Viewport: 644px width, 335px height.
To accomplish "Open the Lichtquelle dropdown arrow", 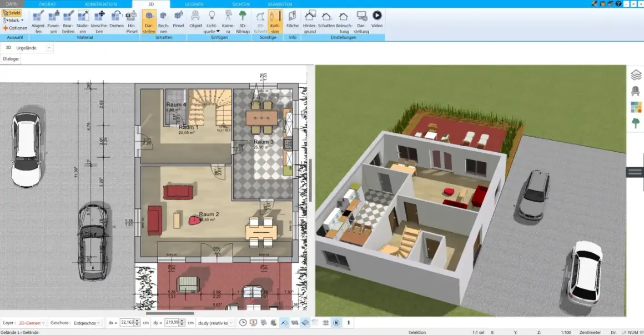I will tap(218, 31).
